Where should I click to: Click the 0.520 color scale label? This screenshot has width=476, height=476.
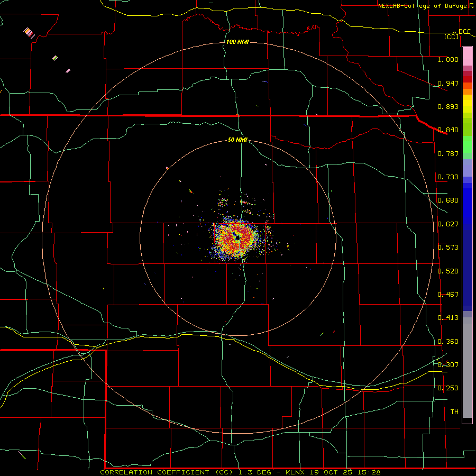tap(448, 271)
